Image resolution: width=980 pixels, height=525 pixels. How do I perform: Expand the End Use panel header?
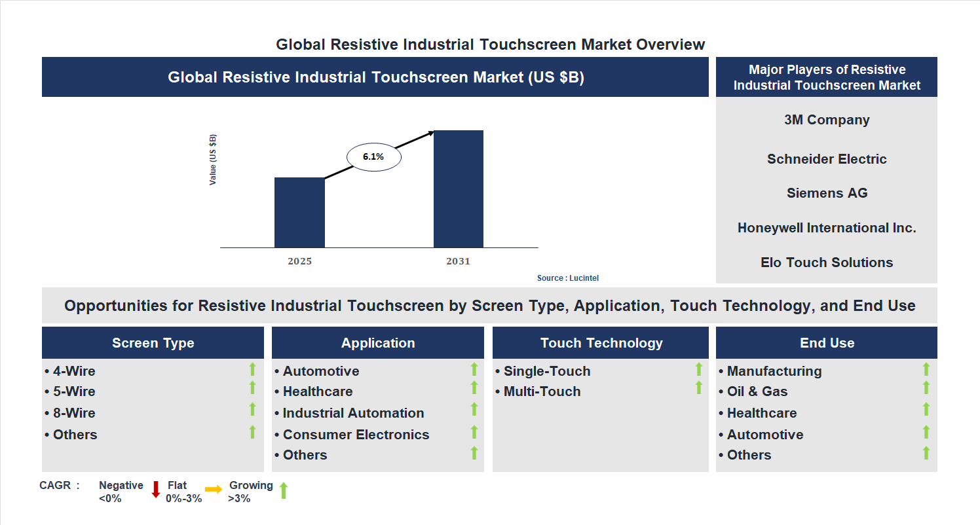[826, 342]
